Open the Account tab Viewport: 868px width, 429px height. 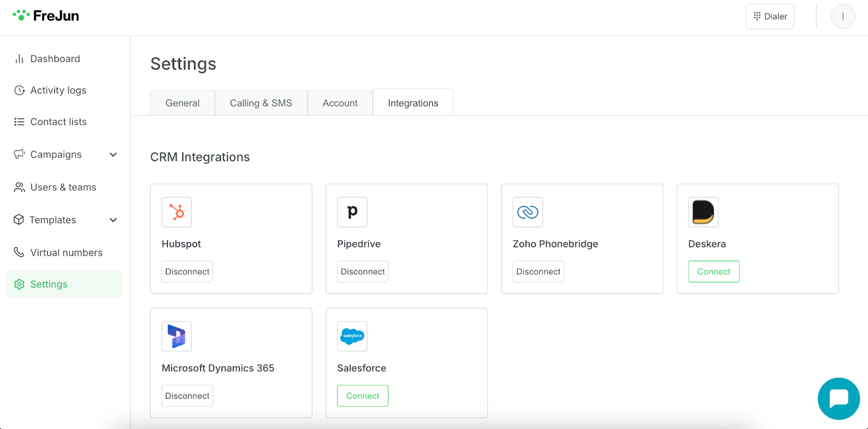click(x=340, y=103)
